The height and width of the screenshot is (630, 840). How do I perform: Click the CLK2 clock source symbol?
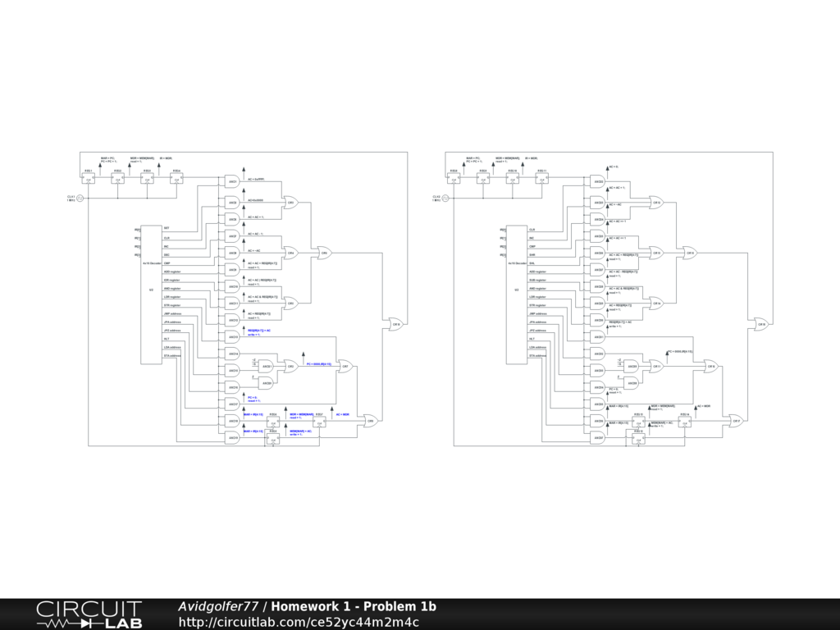click(445, 198)
